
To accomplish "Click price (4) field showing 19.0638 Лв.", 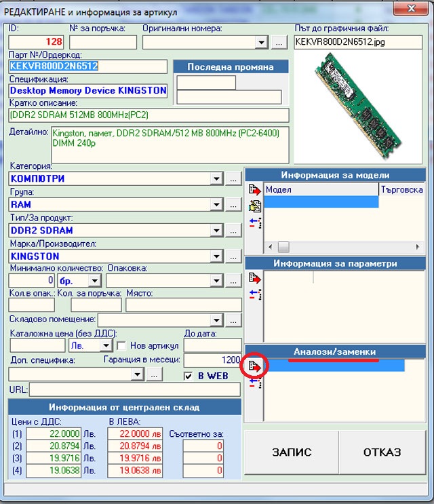I will click(54, 471).
